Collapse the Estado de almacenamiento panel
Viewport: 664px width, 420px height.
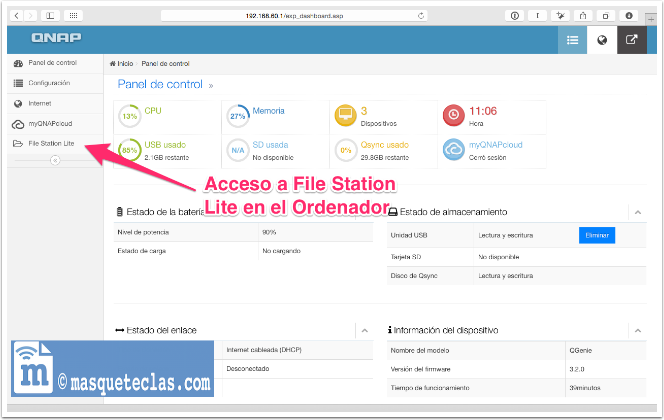pos(637,212)
